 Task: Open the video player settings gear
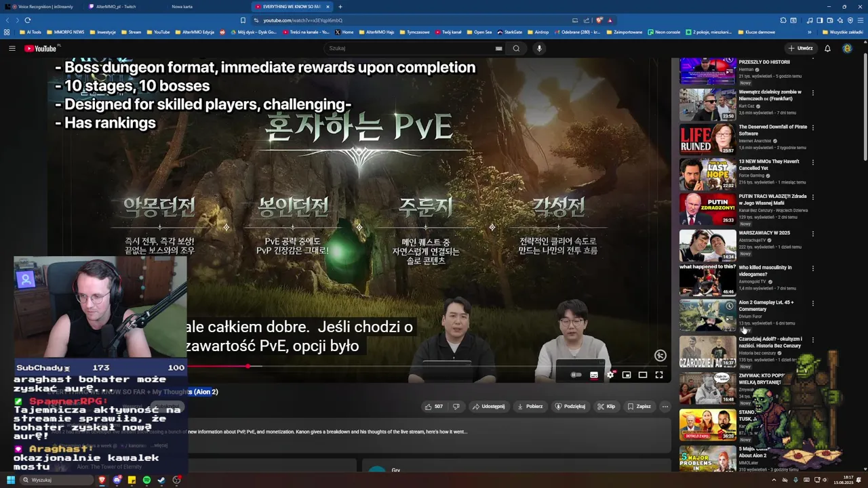(610, 375)
